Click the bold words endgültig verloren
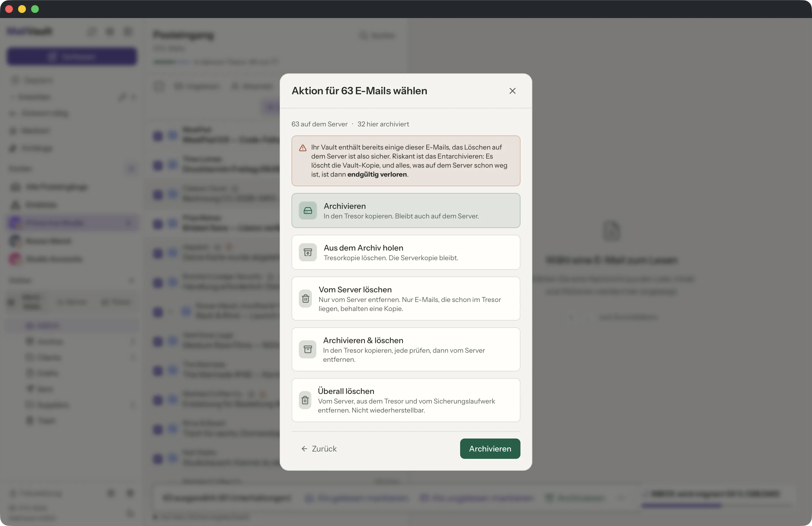Screen dimensions: 812x526 click(x=377, y=175)
